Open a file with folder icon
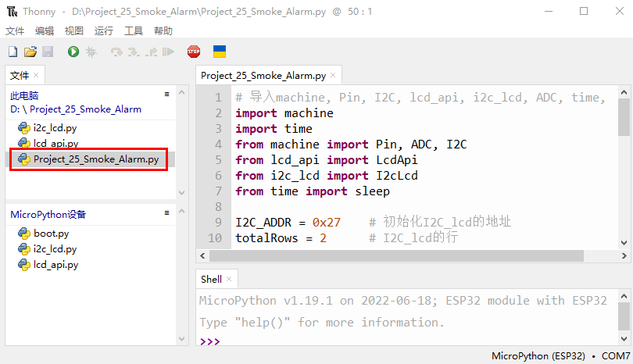Viewport: 633px width, 364px height. pos(30,52)
